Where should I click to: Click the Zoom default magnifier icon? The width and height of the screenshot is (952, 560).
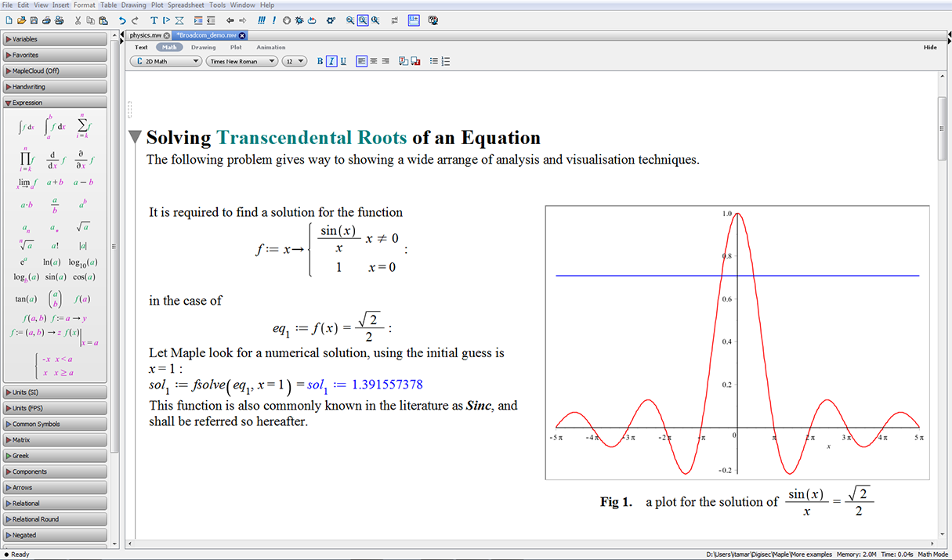[x=363, y=20]
